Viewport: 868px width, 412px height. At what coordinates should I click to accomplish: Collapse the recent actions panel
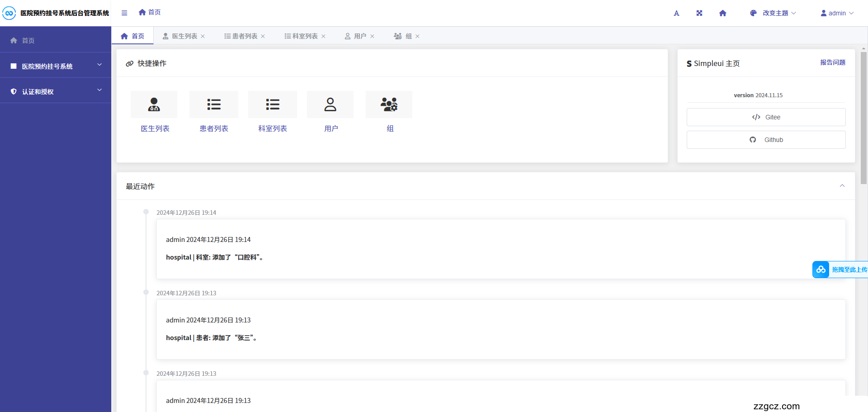pyautogui.click(x=842, y=186)
